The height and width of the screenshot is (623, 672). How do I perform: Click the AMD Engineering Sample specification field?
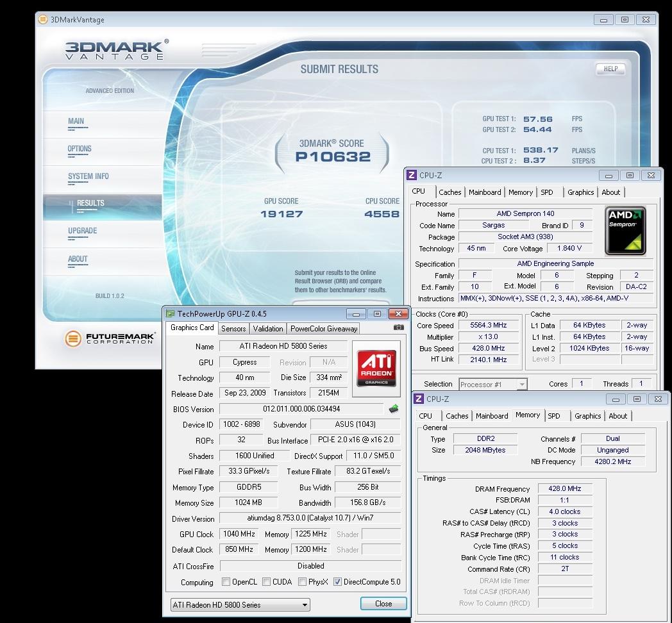(555, 263)
